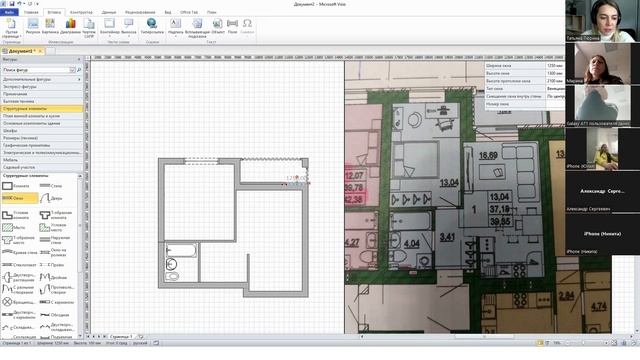This screenshot has height=360, width=640.
Task: Select the Т-образная комната shape
Action: click(56, 215)
